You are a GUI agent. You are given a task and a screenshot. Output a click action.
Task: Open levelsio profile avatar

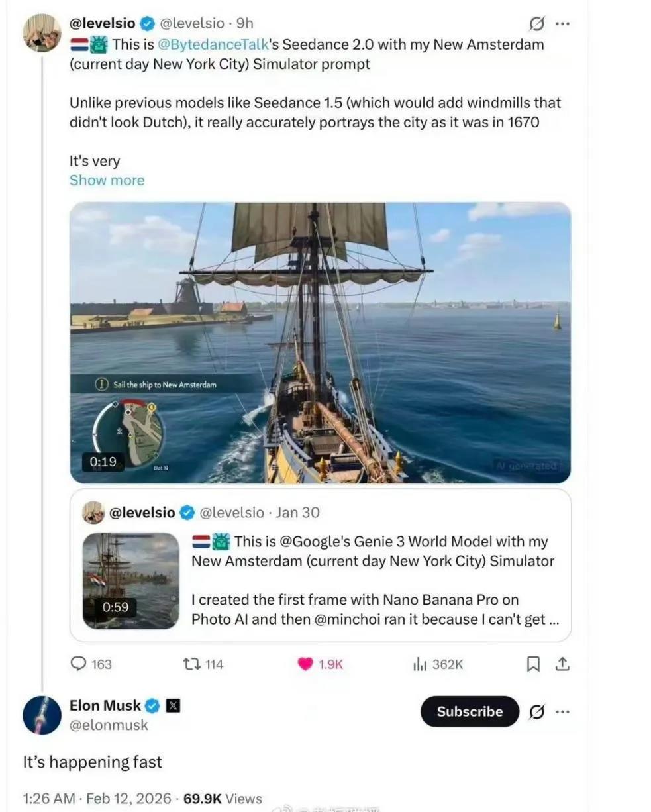(x=42, y=32)
